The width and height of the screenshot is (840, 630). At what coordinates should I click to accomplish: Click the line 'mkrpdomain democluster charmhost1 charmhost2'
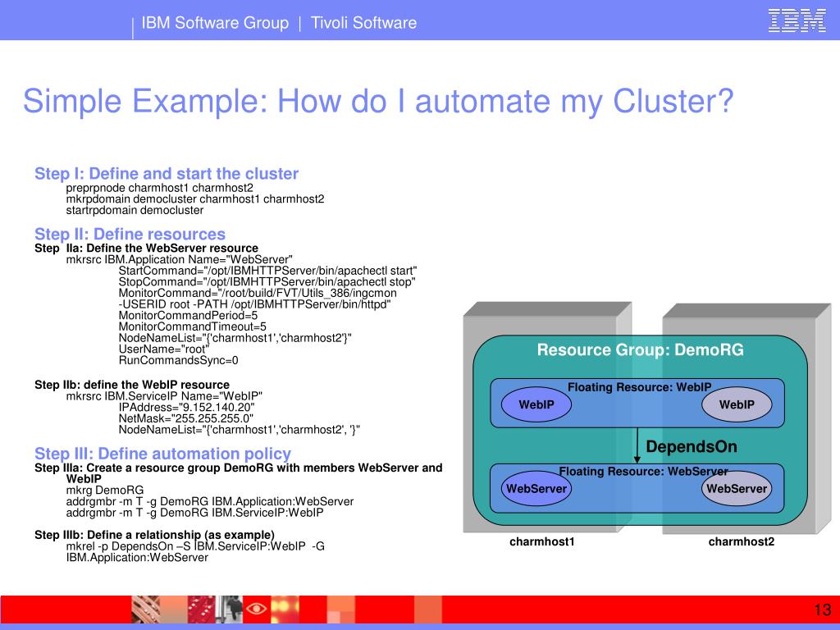pyautogui.click(x=195, y=199)
